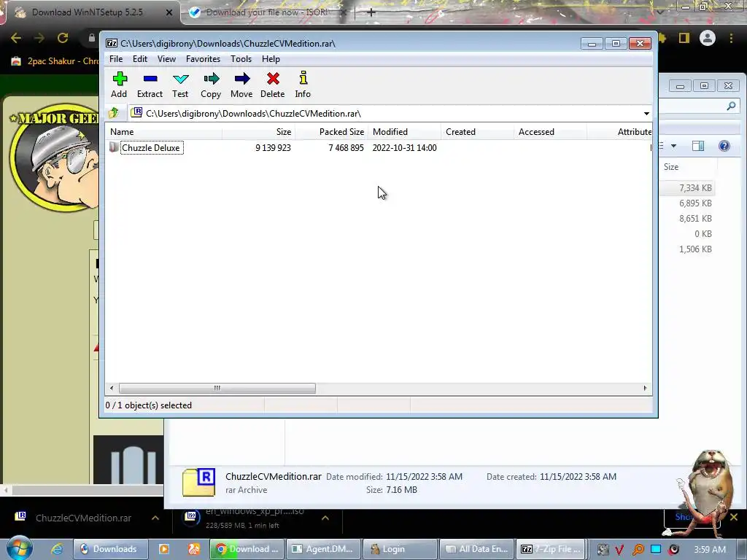Image resolution: width=747 pixels, height=560 pixels.
Task: Switch to the Downloads taskbar window
Action: point(111,549)
